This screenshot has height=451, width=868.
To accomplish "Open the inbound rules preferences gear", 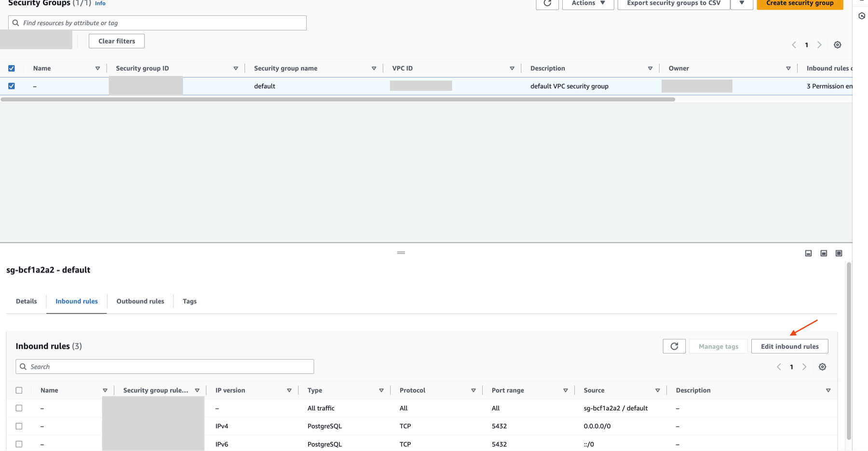I will [822, 367].
